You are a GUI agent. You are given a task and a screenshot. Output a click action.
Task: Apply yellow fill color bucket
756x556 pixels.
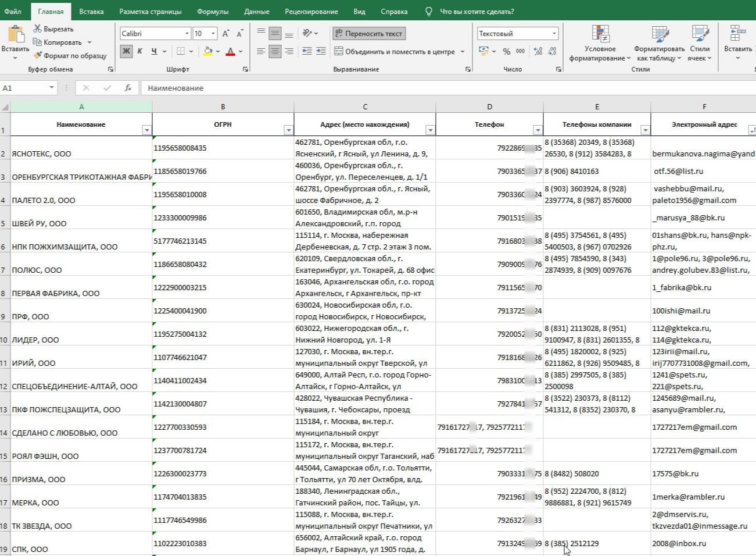coord(207,51)
